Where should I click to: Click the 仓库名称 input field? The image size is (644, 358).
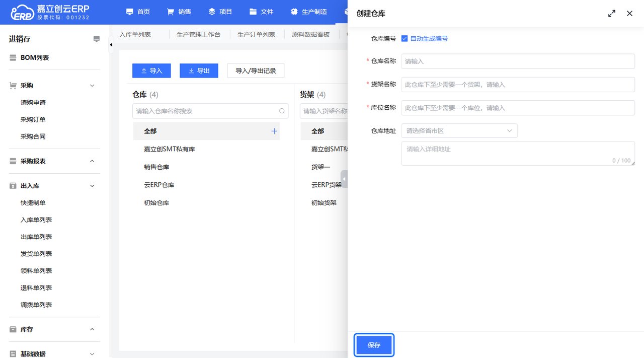[x=518, y=61]
